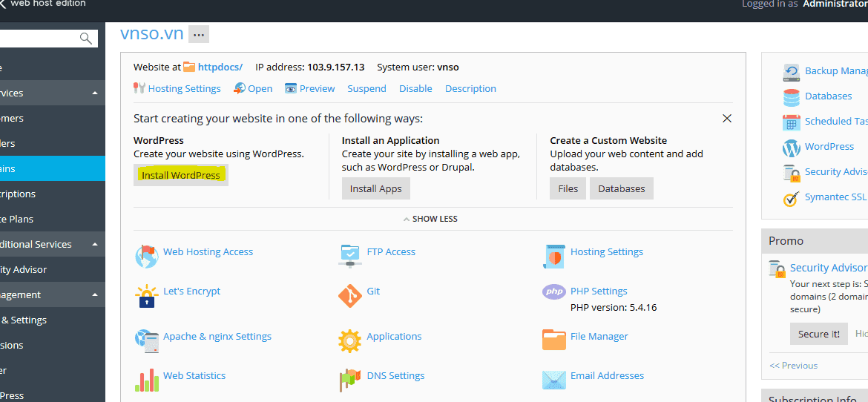Click the Preview eye icon
The width and height of the screenshot is (868, 402).
click(x=291, y=88)
